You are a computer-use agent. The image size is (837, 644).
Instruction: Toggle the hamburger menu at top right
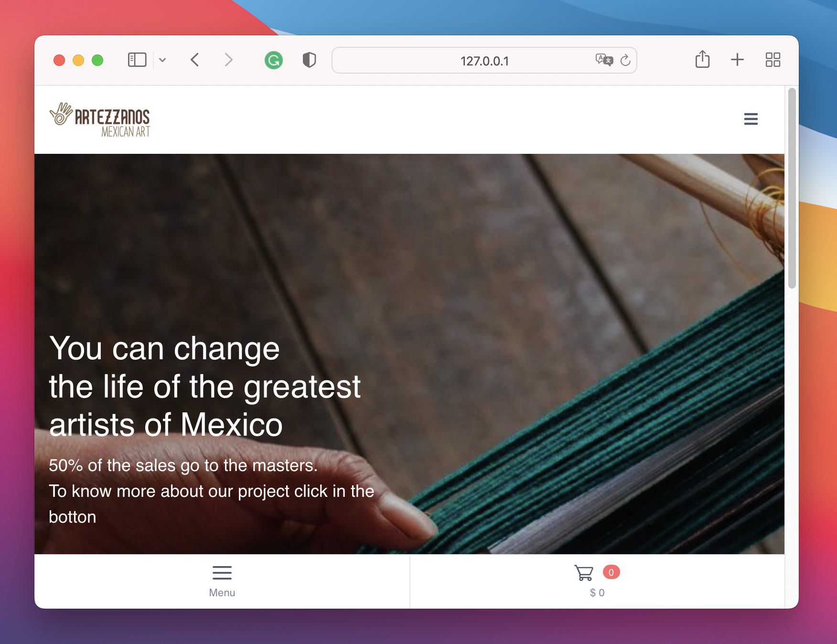coord(751,119)
